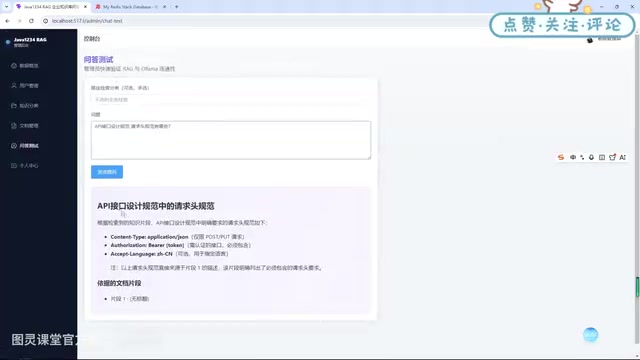Open the IME soft keyboard icon
The height and width of the screenshot is (360, 640).
[602, 158]
